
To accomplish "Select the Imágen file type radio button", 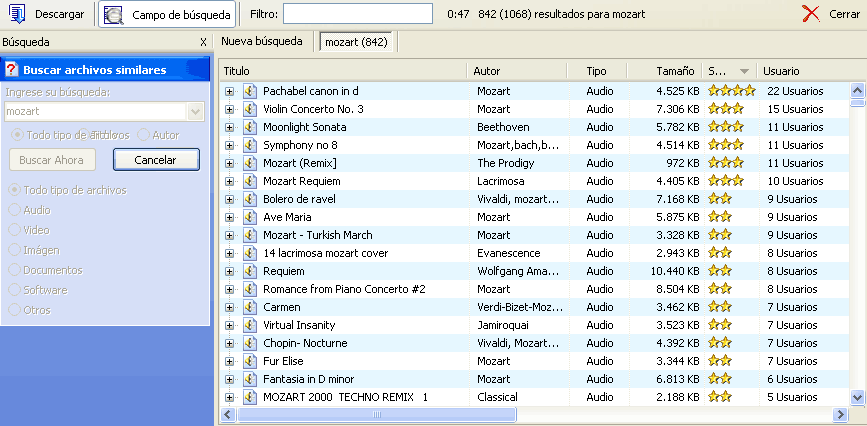I will (14, 250).
